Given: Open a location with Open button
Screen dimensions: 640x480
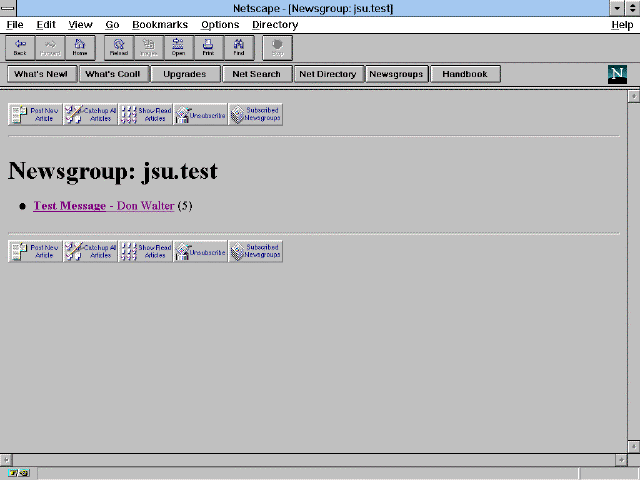Looking at the screenshot, I should [179, 48].
